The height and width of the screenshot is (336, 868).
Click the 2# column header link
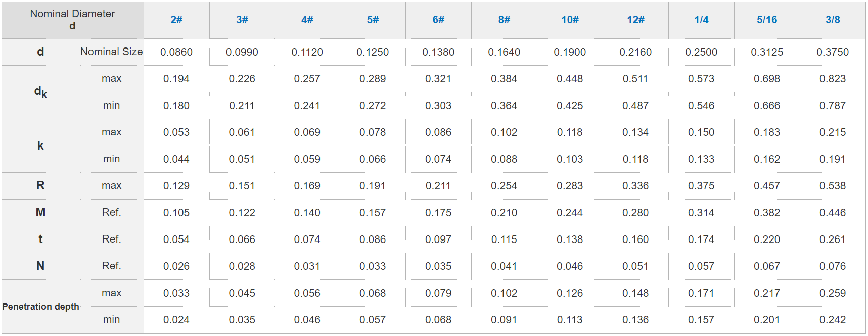click(176, 20)
